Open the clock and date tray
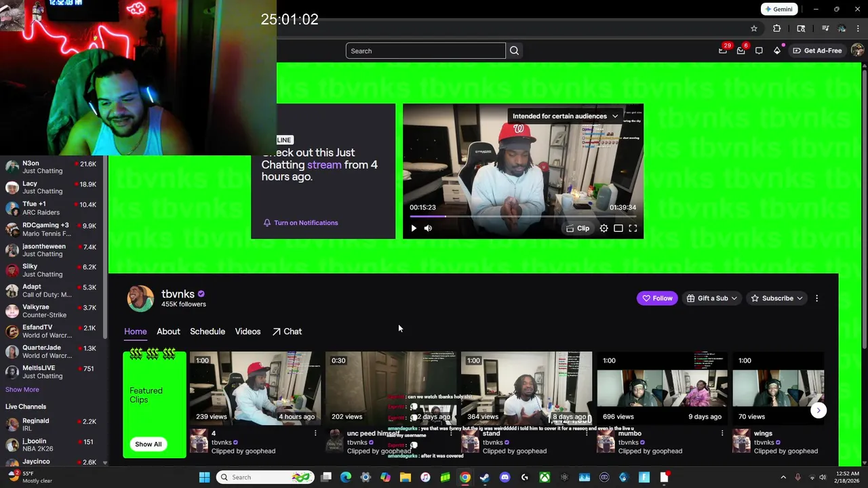Image resolution: width=868 pixels, height=488 pixels. [x=846, y=477]
